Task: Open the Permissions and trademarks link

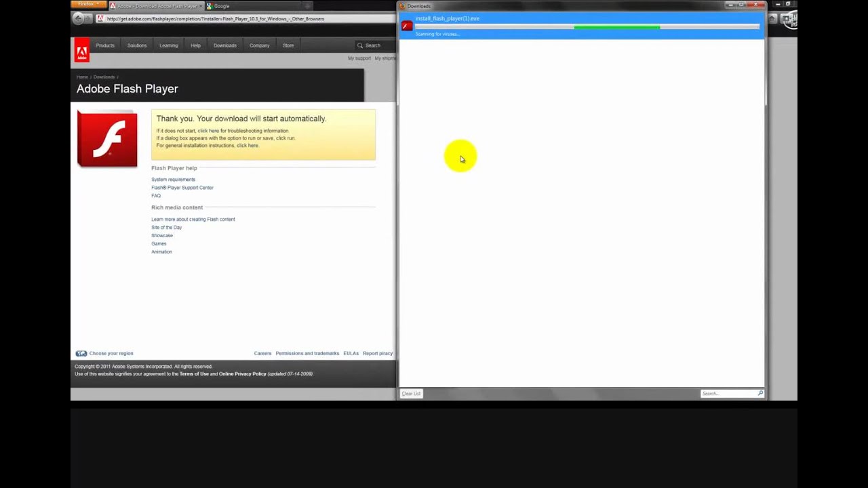Action: click(307, 354)
